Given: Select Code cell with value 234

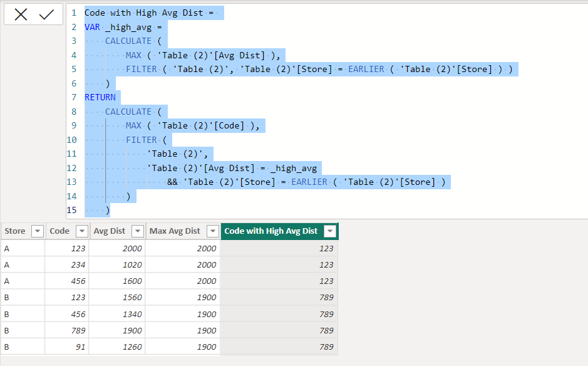Looking at the screenshot, I should 67,264.
